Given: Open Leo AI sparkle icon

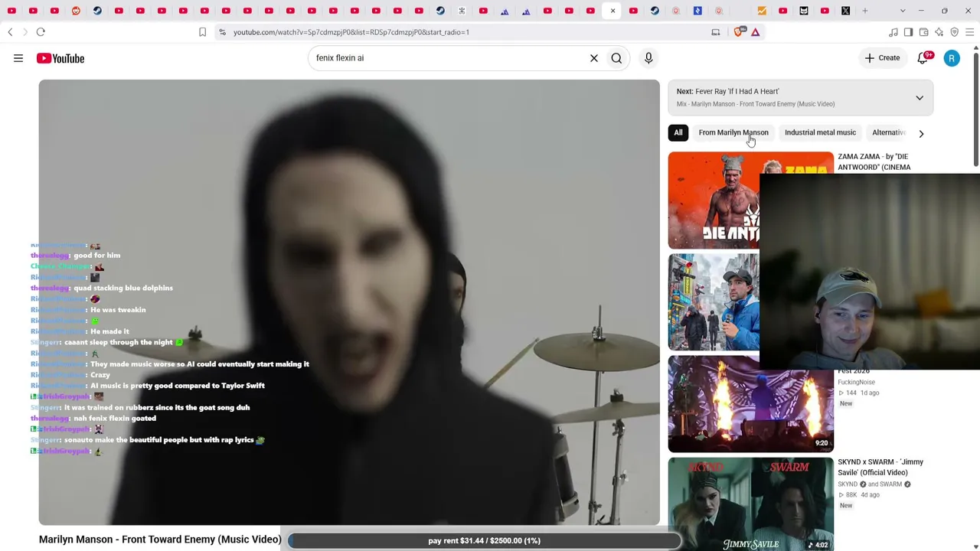Looking at the screenshot, I should point(939,32).
